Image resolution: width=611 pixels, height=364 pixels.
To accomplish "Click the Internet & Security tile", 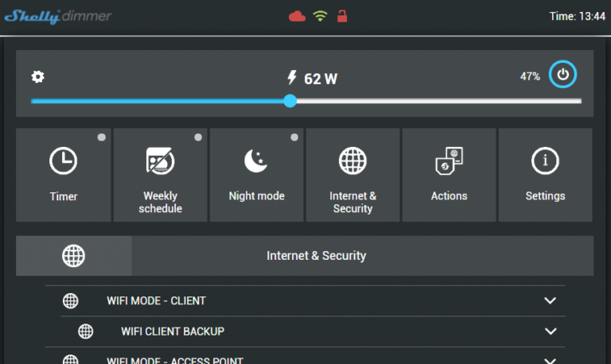I will click(352, 175).
